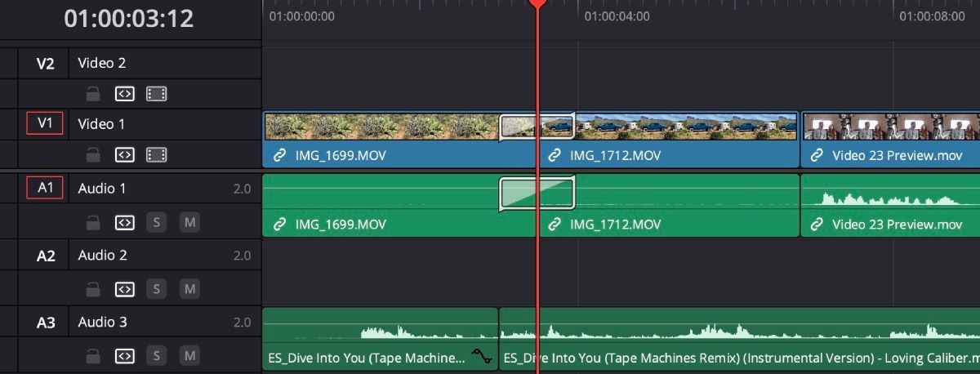Toggle auto track selector on Audio 2

pos(124,289)
